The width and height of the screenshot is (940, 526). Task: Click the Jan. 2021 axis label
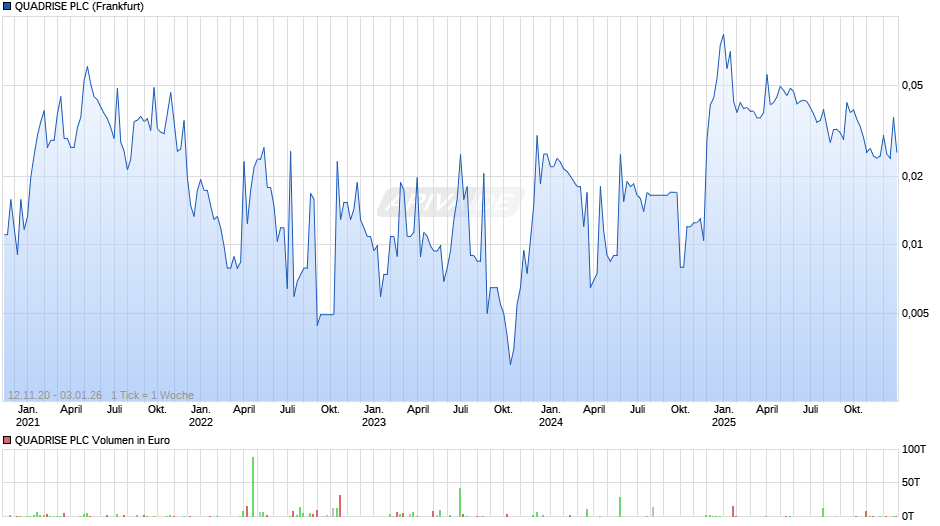(x=28, y=416)
